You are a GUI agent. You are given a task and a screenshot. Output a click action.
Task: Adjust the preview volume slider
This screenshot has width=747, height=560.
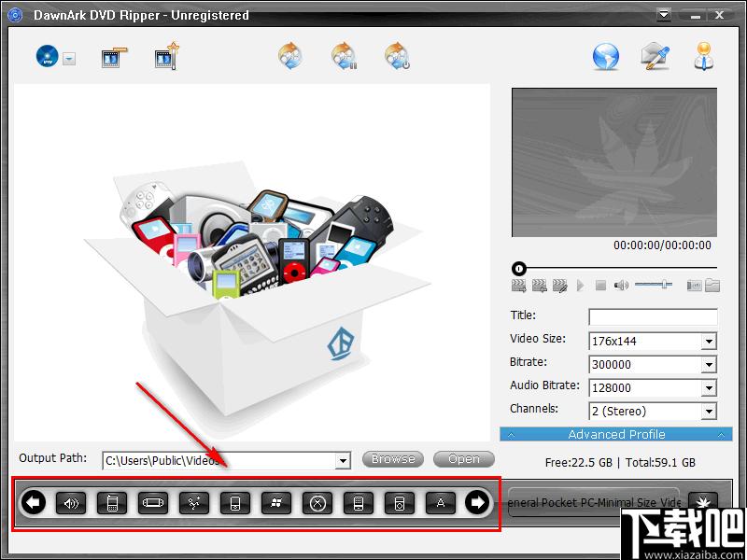click(x=654, y=285)
